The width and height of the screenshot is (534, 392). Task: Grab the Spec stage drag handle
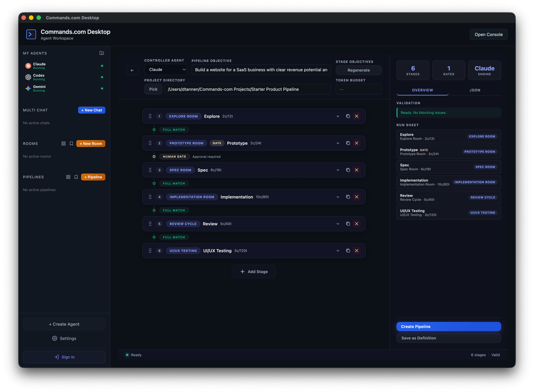click(x=150, y=170)
